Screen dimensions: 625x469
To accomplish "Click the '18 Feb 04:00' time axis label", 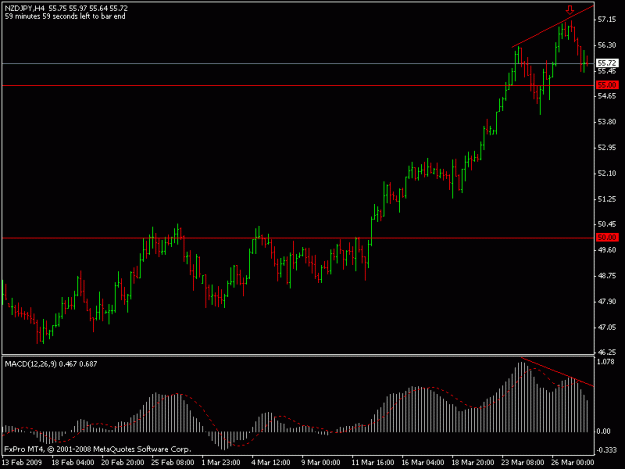I will point(73,463).
